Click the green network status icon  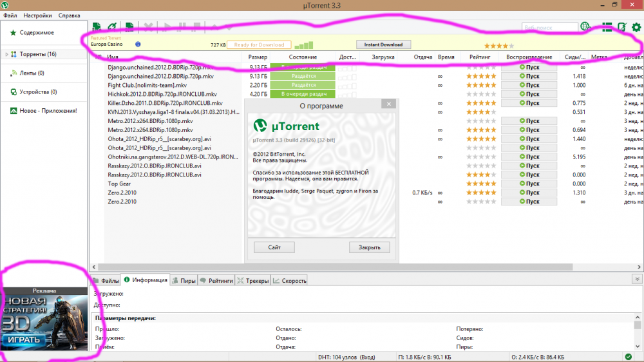click(629, 357)
